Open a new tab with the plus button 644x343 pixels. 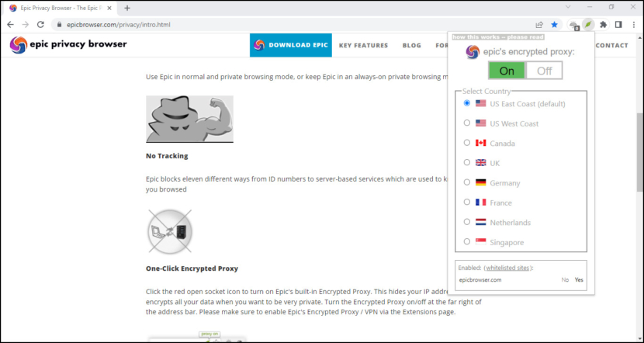coord(127,8)
